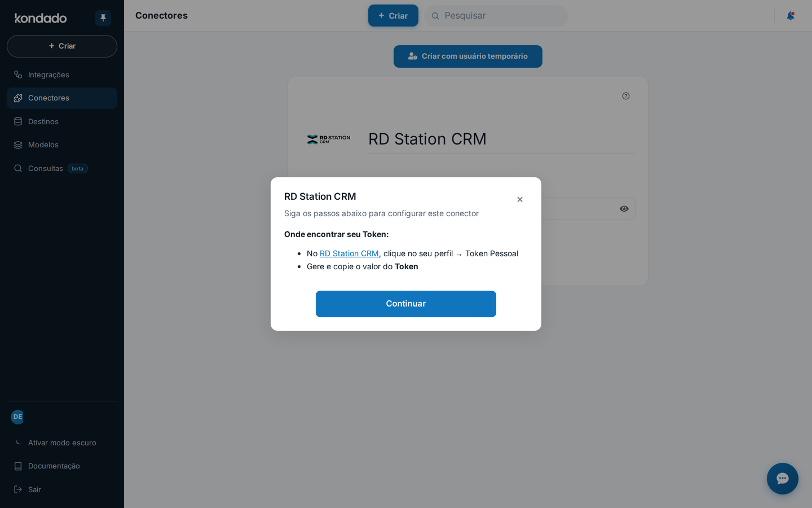
Task: Click the DE user avatar
Action: coord(17,417)
